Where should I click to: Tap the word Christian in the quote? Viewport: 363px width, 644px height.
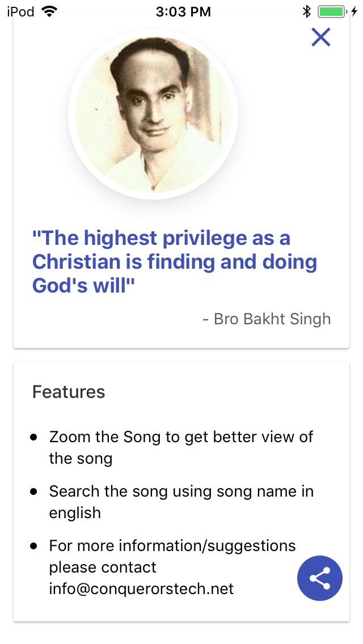coord(77,261)
